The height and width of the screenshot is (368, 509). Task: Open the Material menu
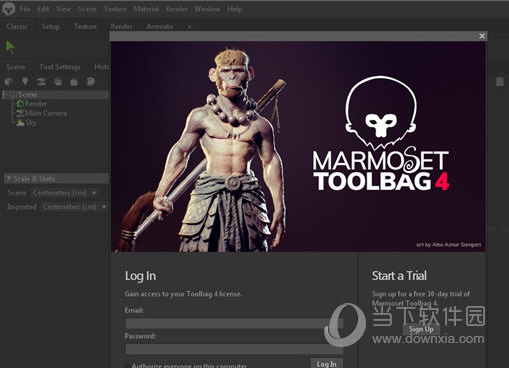pyautogui.click(x=146, y=9)
